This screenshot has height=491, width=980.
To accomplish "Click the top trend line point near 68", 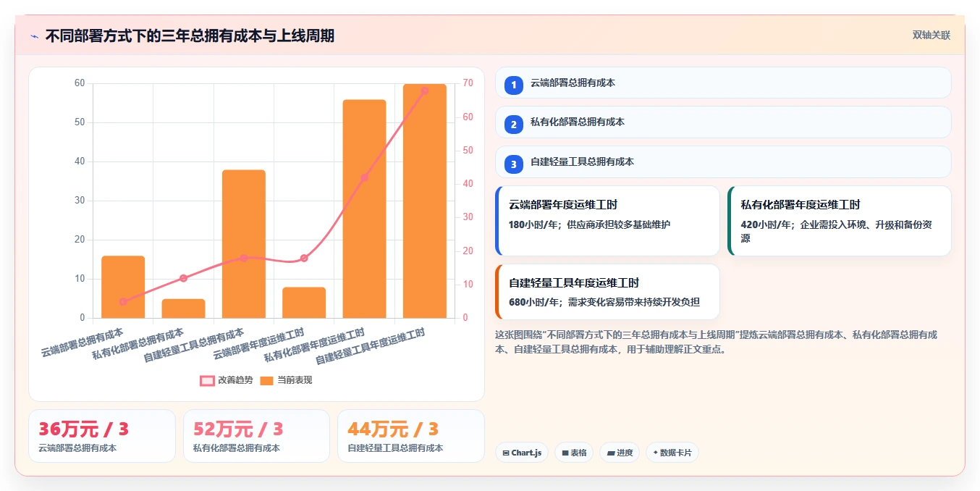I will point(425,91).
